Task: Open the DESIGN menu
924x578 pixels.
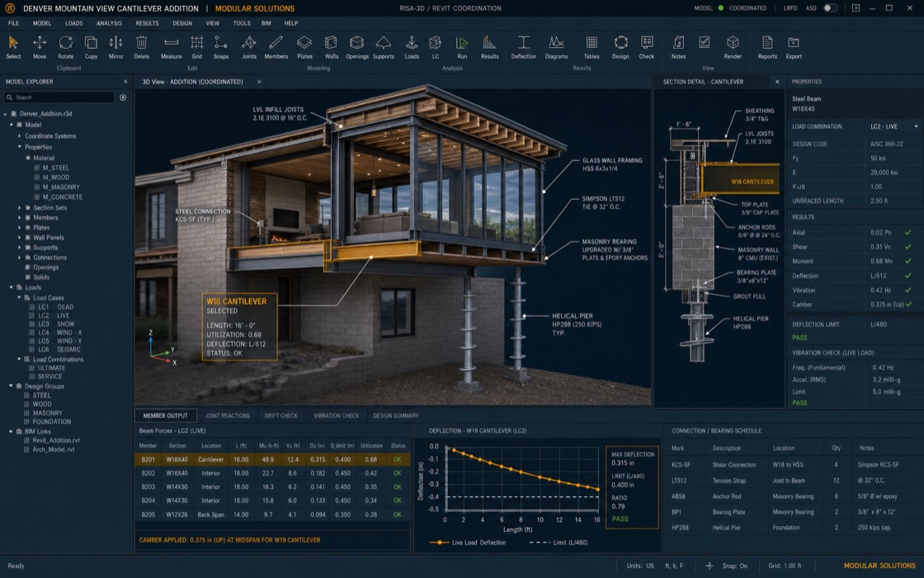Action: click(x=182, y=23)
